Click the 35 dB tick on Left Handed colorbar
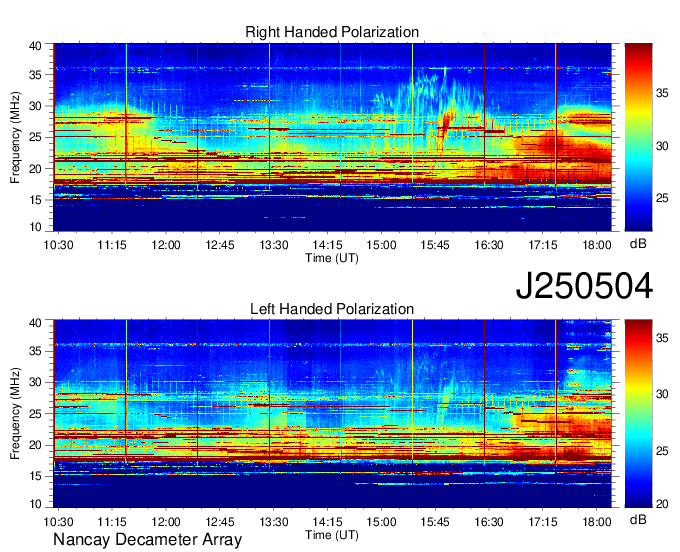 (x=662, y=338)
